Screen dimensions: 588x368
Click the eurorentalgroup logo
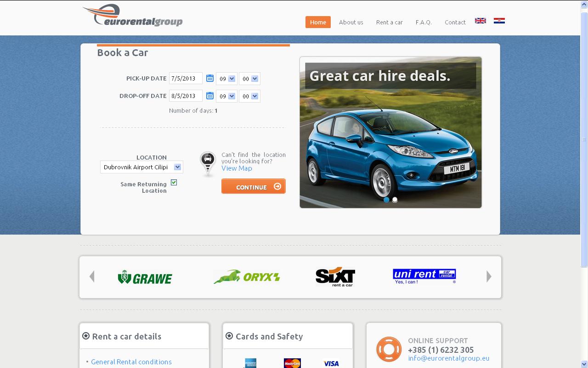pos(133,16)
